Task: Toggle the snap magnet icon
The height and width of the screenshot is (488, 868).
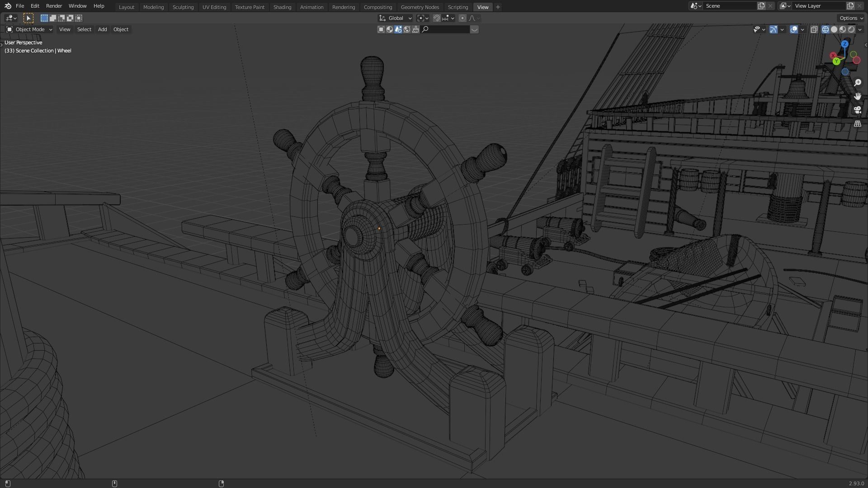Action: coord(437,18)
